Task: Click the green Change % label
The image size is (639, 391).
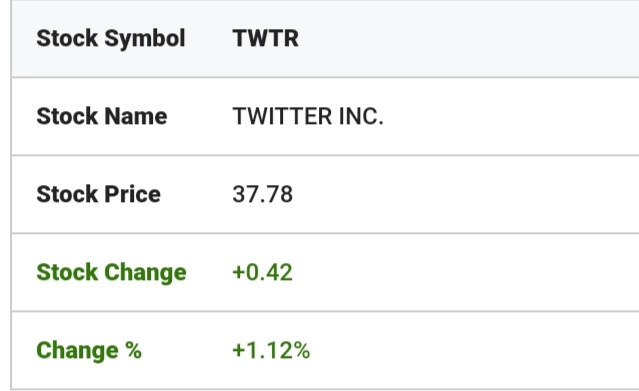Action: tap(89, 351)
